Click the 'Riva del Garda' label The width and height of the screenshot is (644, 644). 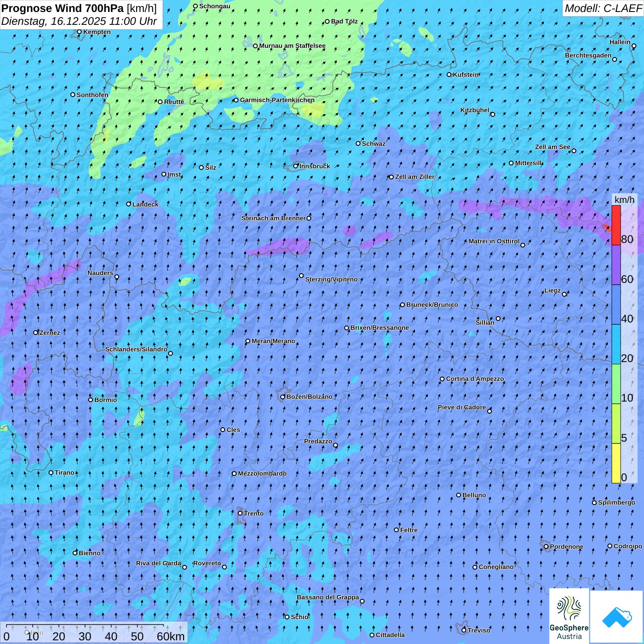click(159, 563)
